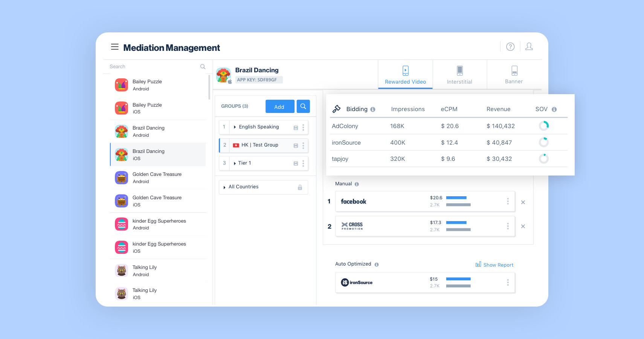This screenshot has width=644, height=339.
Task: Open the user profile icon
Action: 529,46
